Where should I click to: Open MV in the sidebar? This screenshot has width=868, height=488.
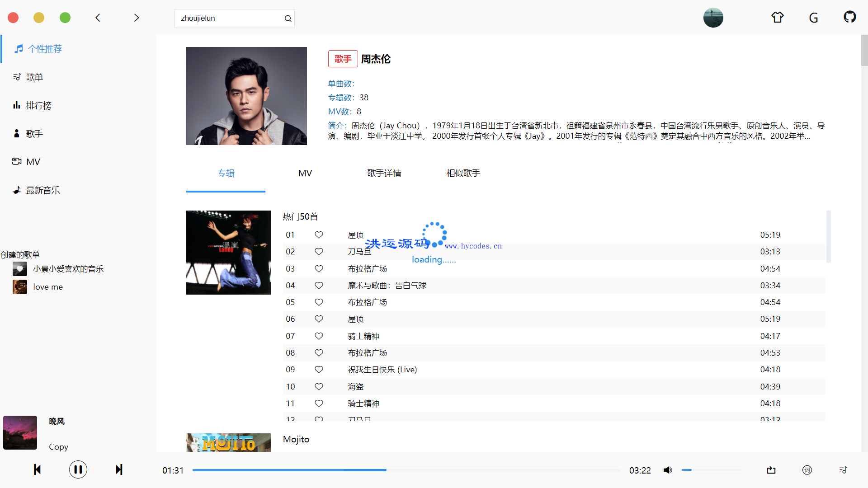click(x=26, y=162)
